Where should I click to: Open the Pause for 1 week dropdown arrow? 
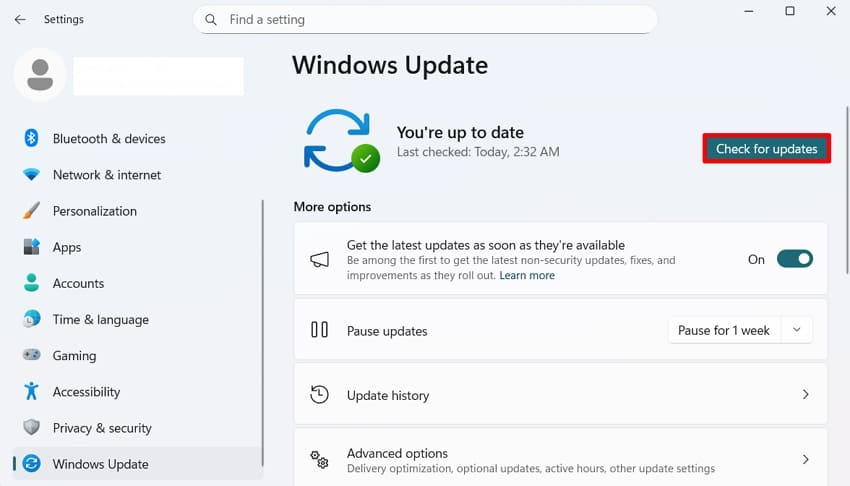(x=796, y=330)
